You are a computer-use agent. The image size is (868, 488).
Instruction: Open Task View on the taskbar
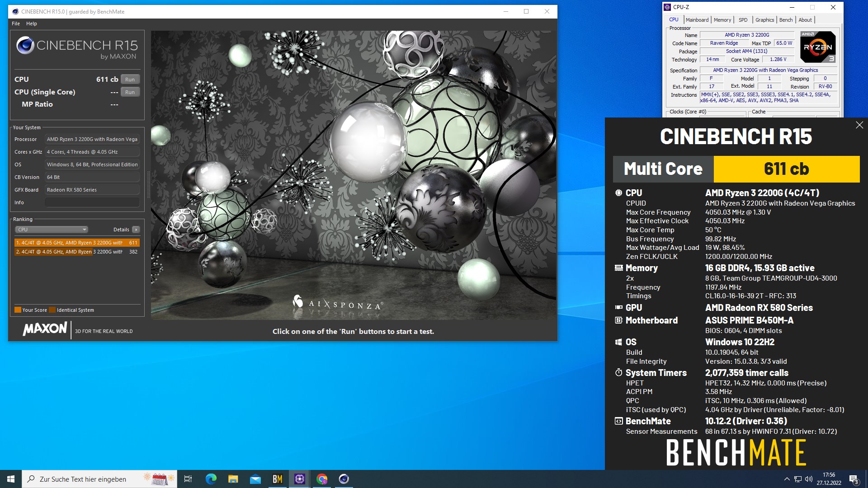(x=188, y=479)
